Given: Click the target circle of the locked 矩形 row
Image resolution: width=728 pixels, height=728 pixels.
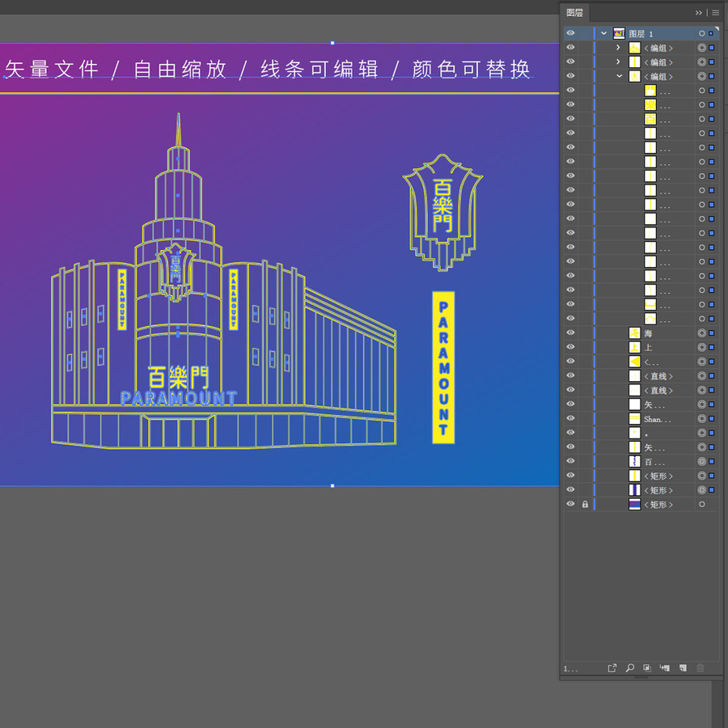Looking at the screenshot, I should [701, 504].
